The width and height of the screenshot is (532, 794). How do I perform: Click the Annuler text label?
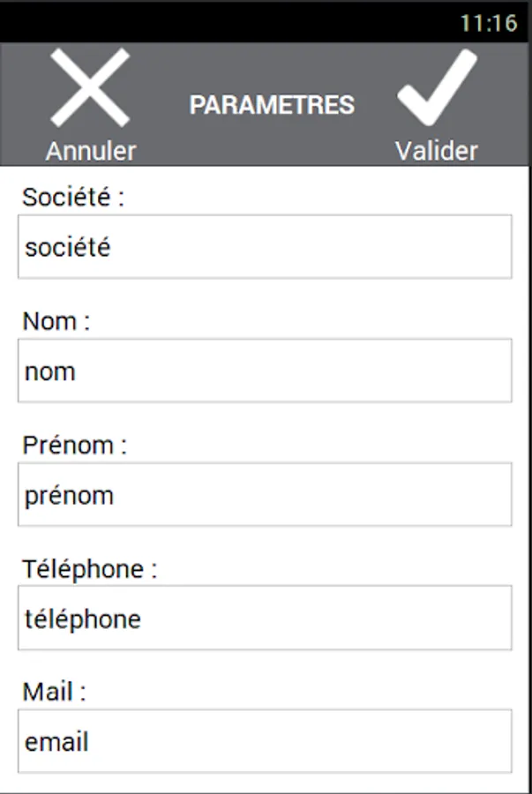(91, 151)
